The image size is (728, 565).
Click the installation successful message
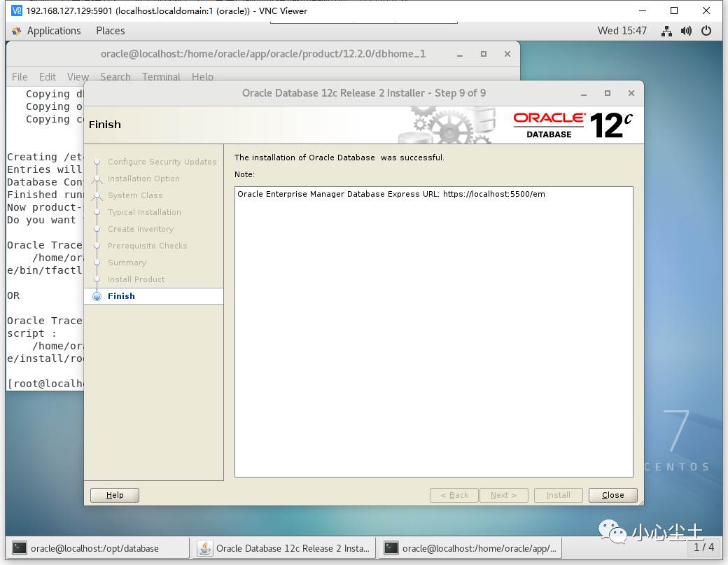pyautogui.click(x=339, y=158)
